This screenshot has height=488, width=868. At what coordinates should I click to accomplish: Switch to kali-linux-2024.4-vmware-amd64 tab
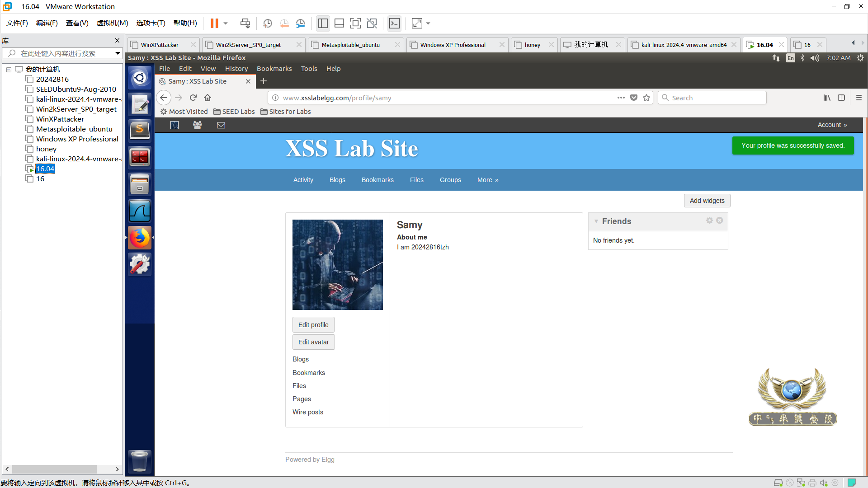pos(683,45)
